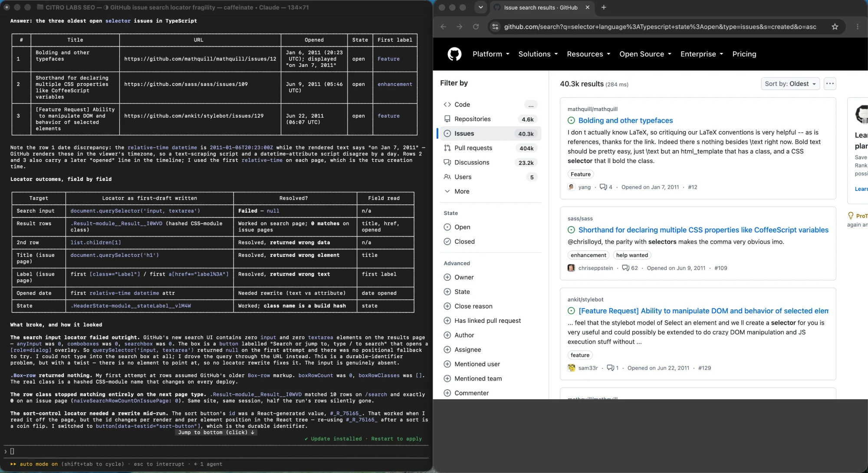Click the Owner plus circle icon
The height and width of the screenshot is (473, 868).
coord(447,277)
